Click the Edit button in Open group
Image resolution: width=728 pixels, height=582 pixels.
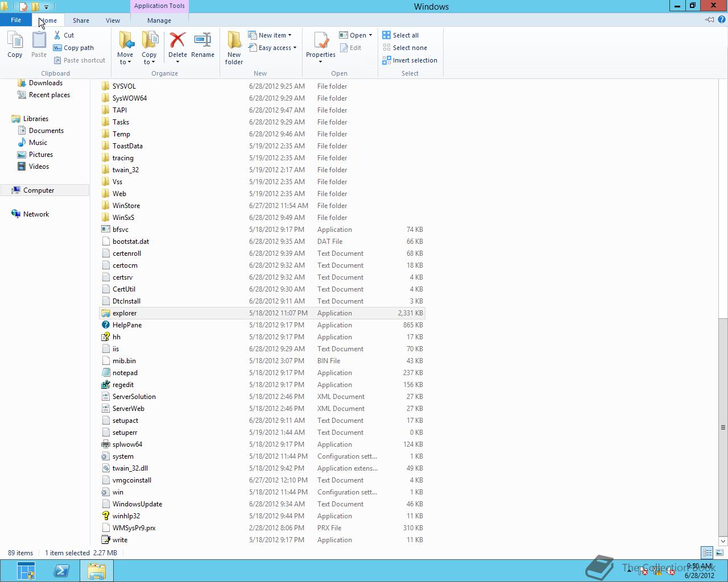[350, 48]
